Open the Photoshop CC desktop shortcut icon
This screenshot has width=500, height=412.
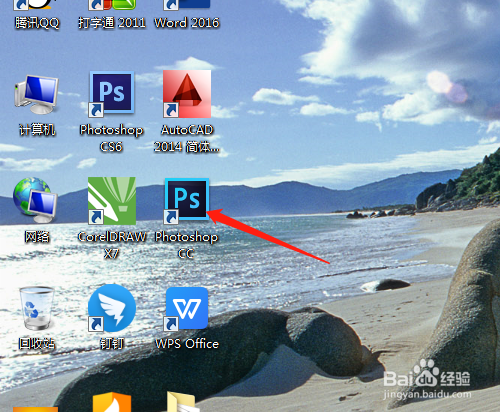click(x=187, y=200)
